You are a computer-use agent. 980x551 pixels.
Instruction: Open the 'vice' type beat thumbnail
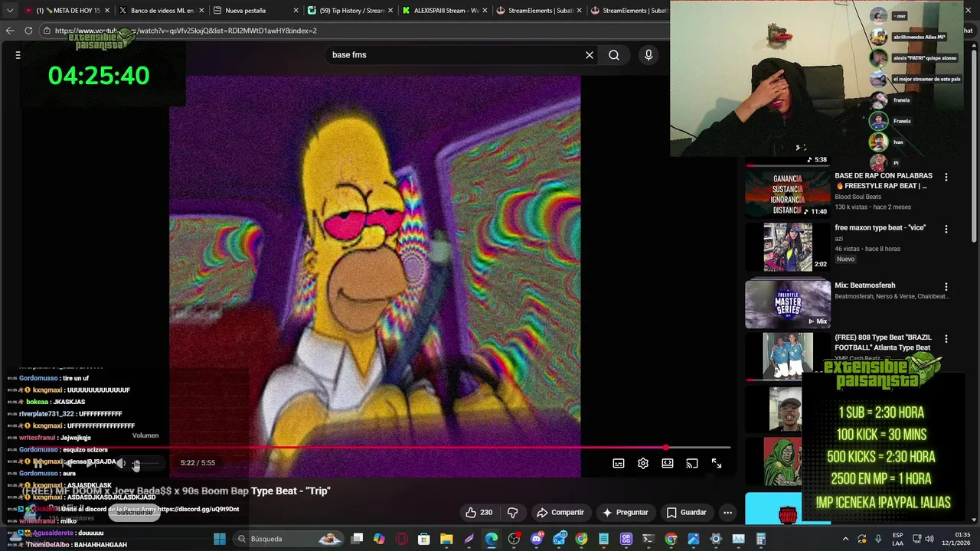click(x=788, y=247)
